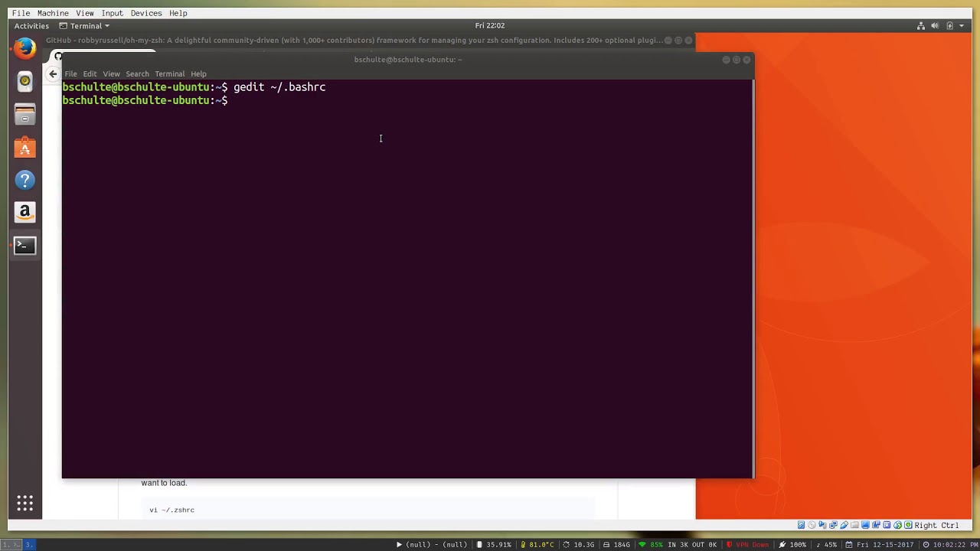The width and height of the screenshot is (980, 551).
Task: Open the Amazon dock launcher
Action: point(24,213)
